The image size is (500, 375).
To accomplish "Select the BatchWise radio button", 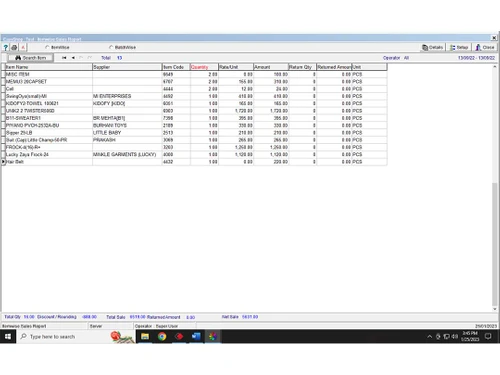I will pyautogui.click(x=111, y=47).
